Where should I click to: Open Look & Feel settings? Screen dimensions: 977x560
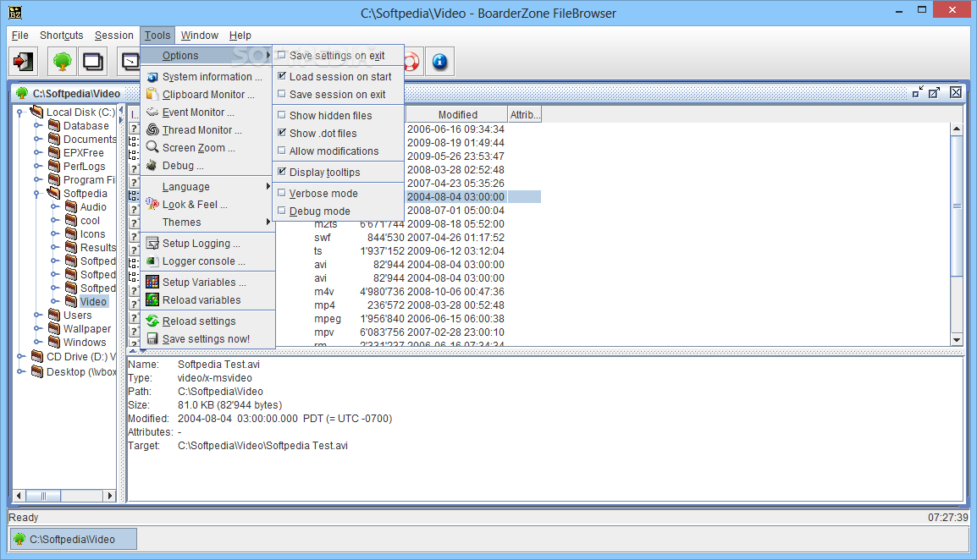(208, 205)
